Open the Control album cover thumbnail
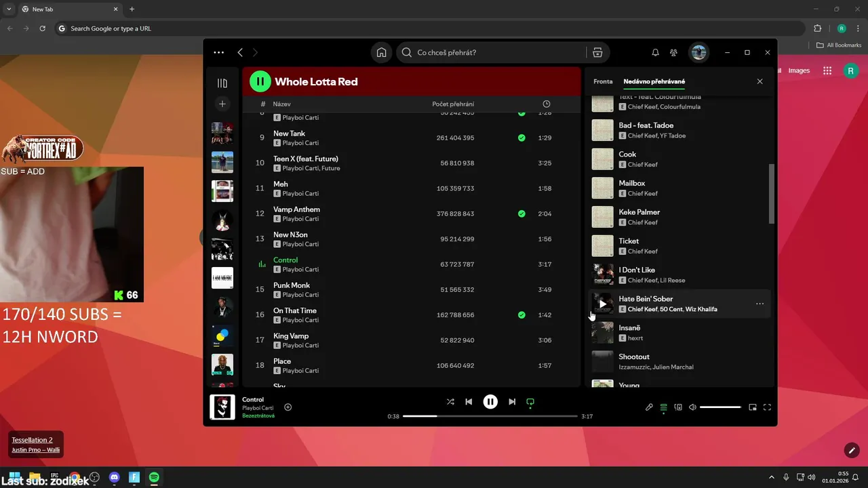 (222, 407)
